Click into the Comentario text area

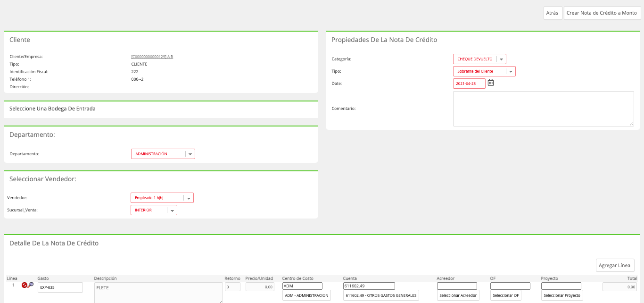click(x=544, y=109)
